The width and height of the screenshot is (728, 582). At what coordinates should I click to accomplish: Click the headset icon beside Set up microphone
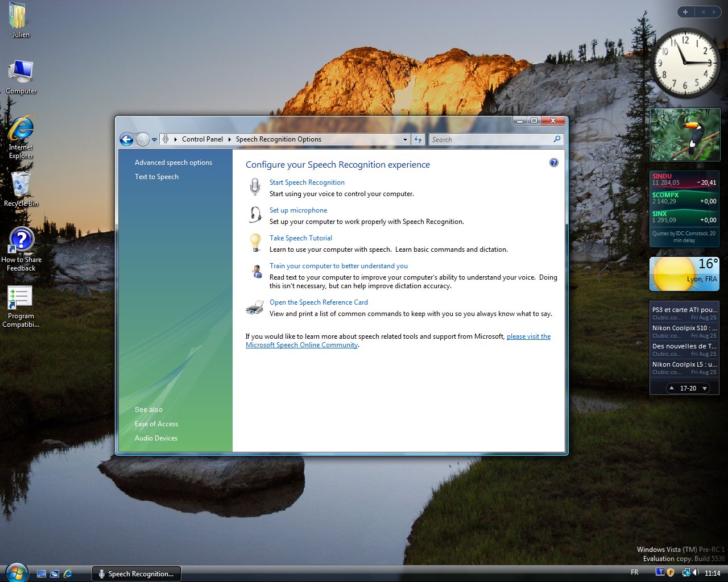[255, 214]
